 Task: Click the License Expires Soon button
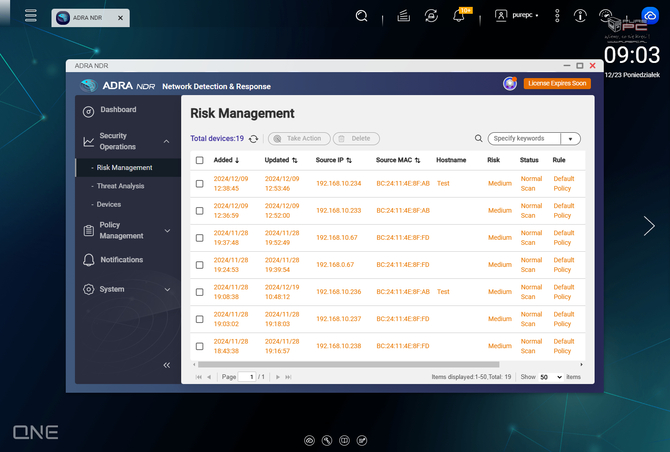tap(557, 83)
